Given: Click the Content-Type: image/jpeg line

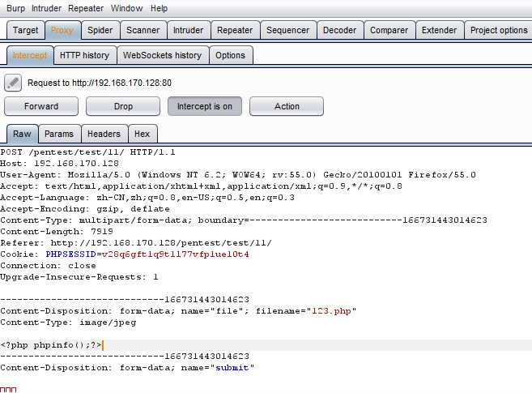Looking at the screenshot, I should tap(68, 323).
